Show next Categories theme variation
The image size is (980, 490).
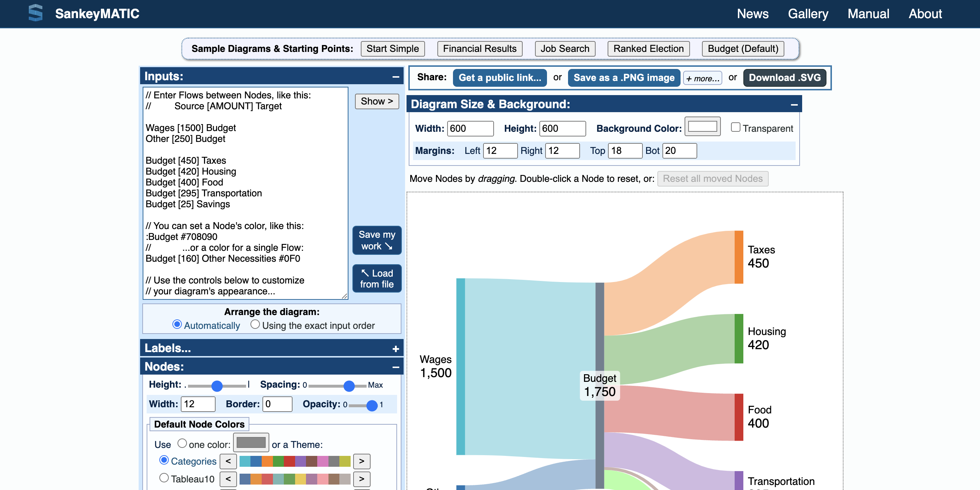click(x=362, y=461)
